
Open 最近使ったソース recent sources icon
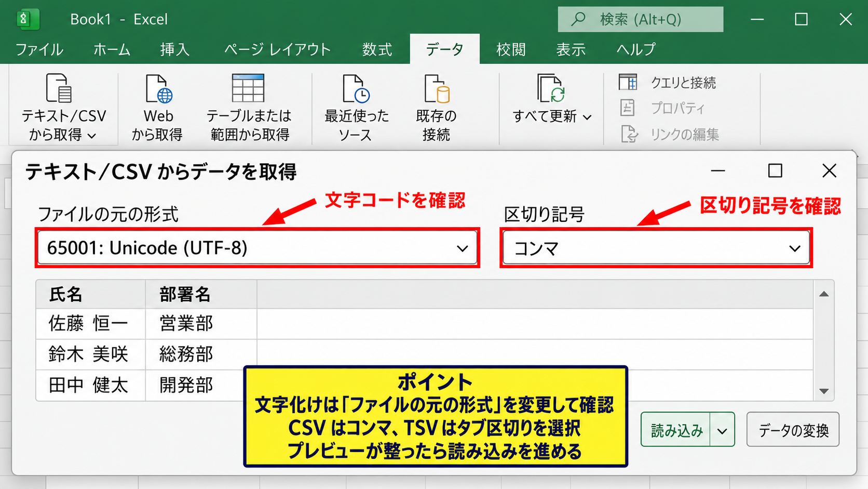click(x=356, y=88)
